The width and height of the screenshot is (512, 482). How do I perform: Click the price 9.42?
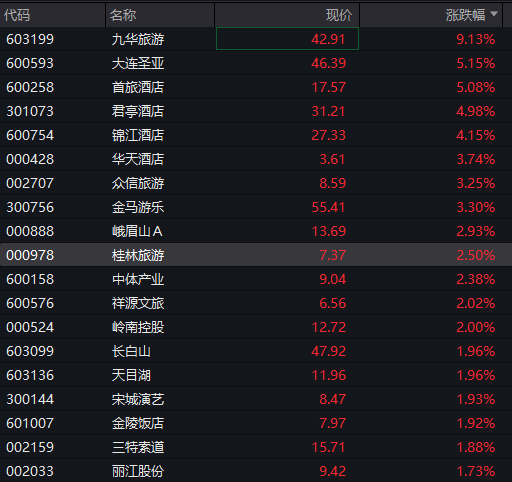click(x=333, y=471)
